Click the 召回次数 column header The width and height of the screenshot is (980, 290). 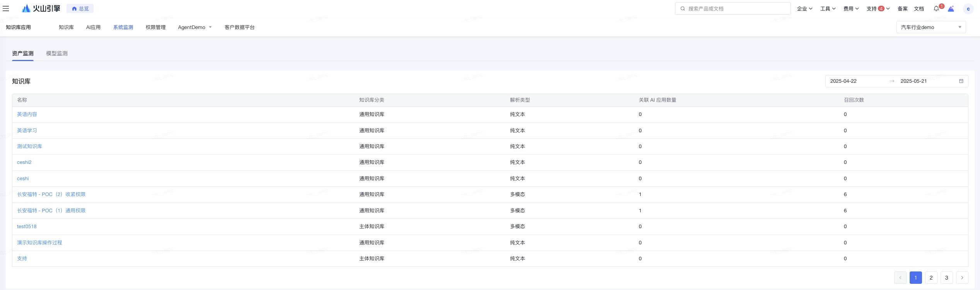click(854, 100)
